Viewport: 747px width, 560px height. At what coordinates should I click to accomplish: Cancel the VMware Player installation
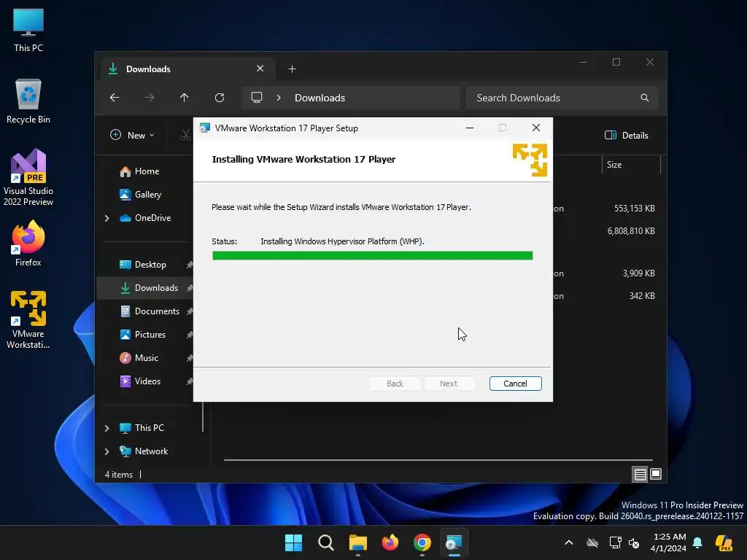click(x=516, y=384)
